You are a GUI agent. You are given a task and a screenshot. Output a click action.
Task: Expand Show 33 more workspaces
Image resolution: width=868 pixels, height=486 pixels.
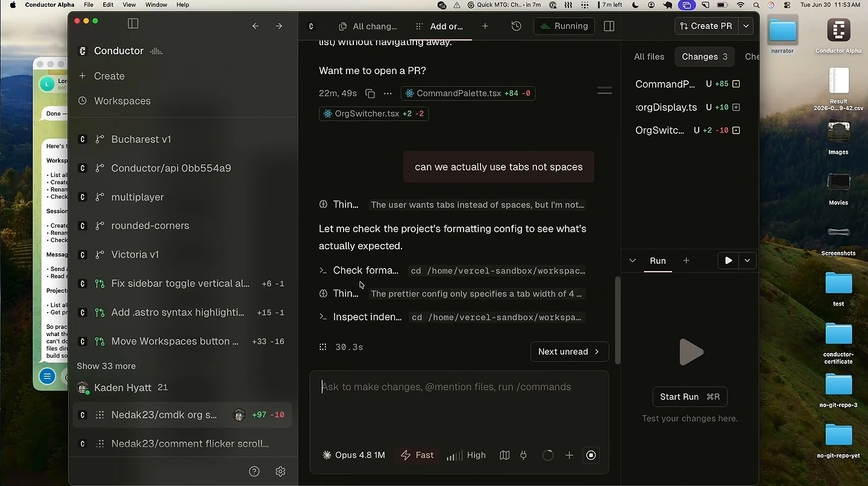(x=106, y=366)
